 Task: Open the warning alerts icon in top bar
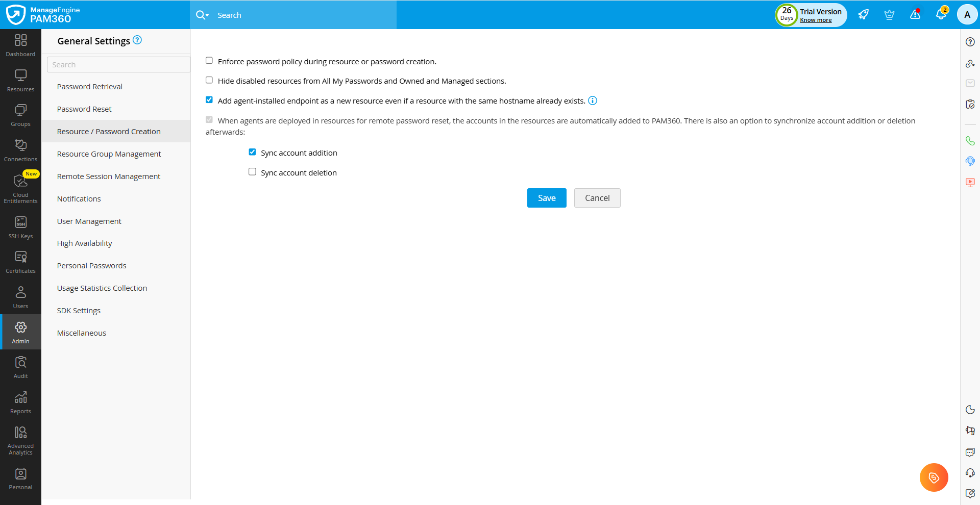(915, 14)
